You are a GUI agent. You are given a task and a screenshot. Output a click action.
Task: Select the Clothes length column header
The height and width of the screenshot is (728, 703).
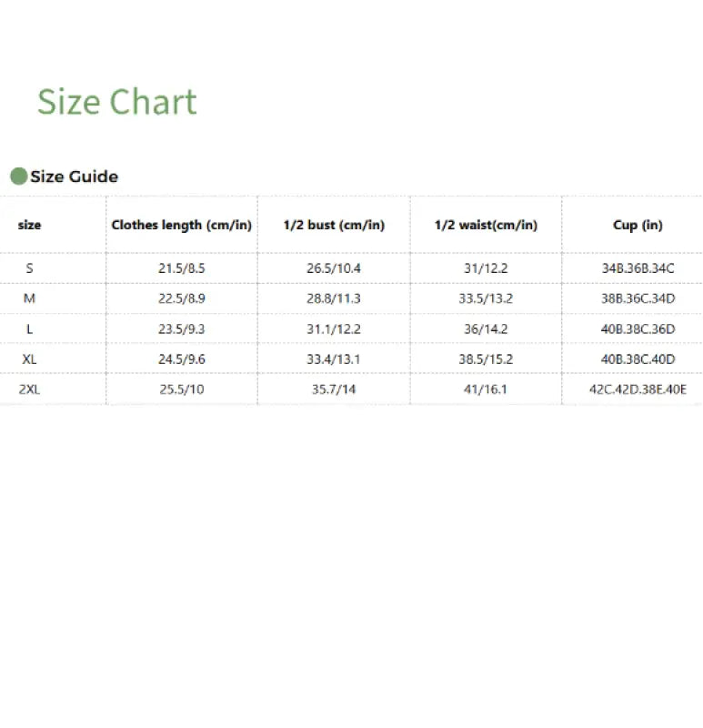pyautogui.click(x=182, y=225)
